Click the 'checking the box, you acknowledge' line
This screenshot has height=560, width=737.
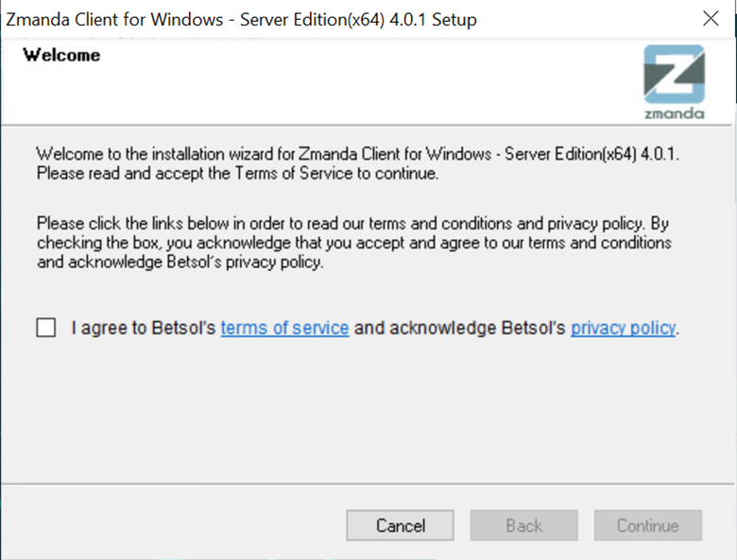354,243
